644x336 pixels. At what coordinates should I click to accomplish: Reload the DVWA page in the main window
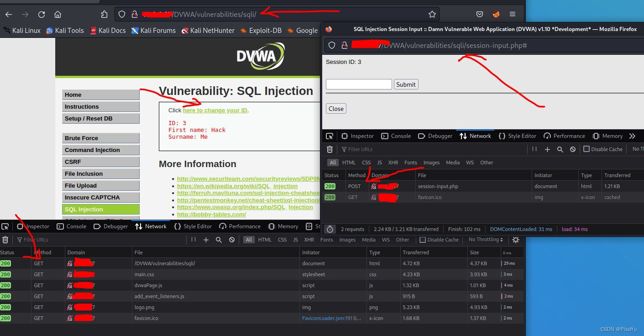tap(42, 14)
